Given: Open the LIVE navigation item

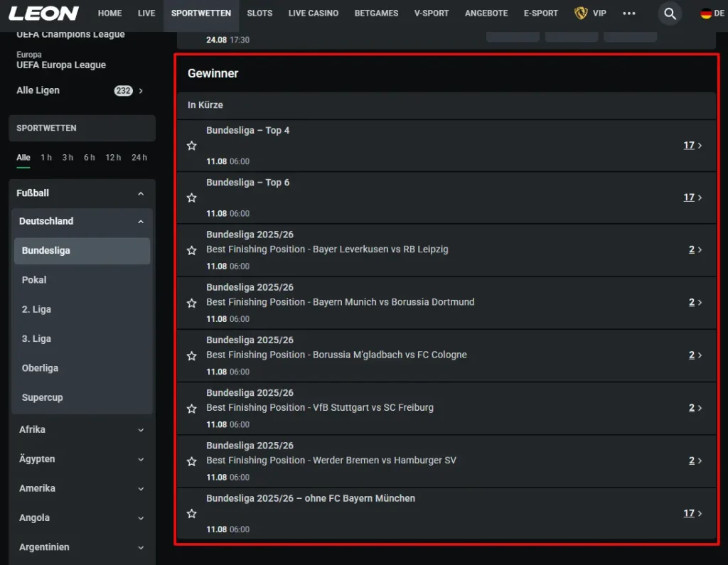Looking at the screenshot, I should [x=146, y=13].
